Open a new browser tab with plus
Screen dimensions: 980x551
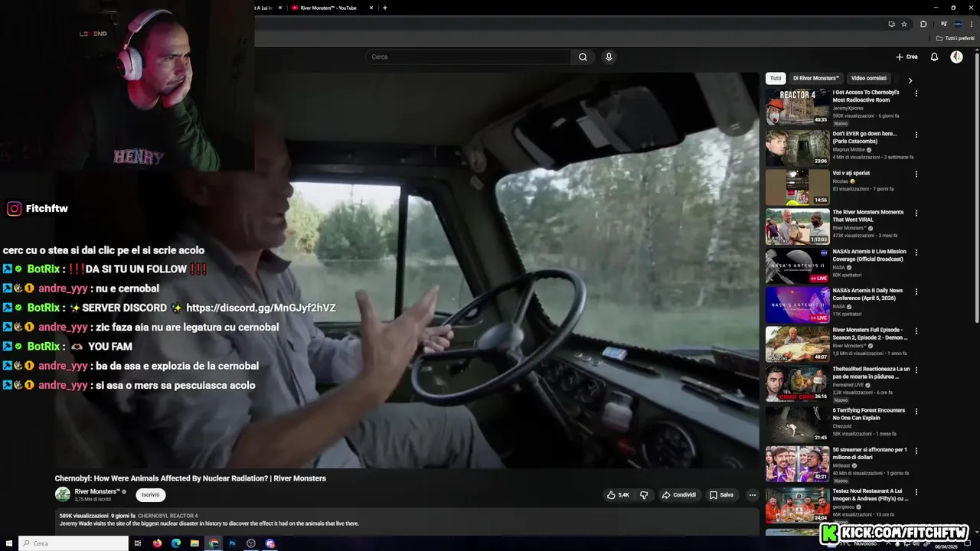(384, 8)
